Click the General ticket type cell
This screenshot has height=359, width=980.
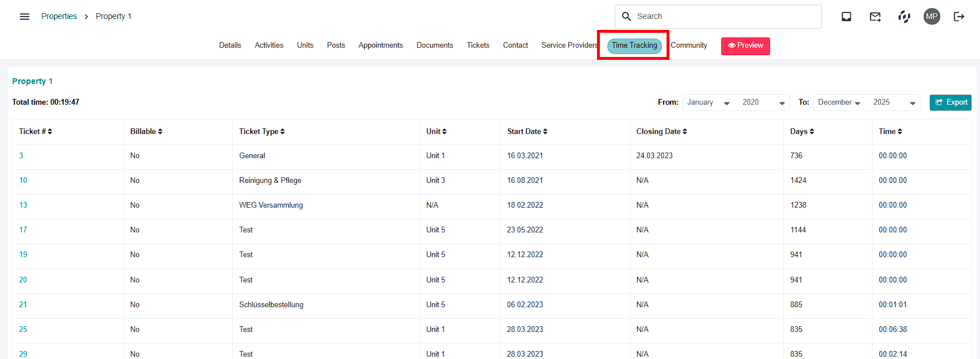[x=252, y=156]
